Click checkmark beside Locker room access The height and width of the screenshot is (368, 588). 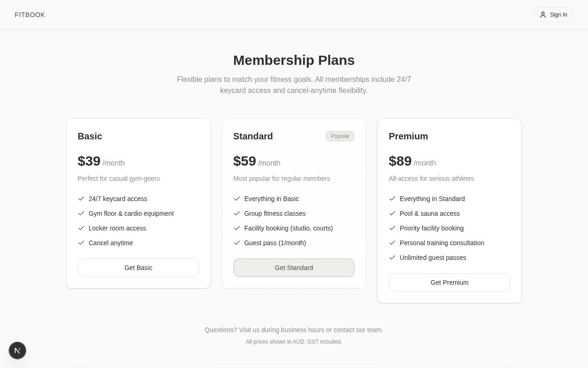[x=81, y=228]
